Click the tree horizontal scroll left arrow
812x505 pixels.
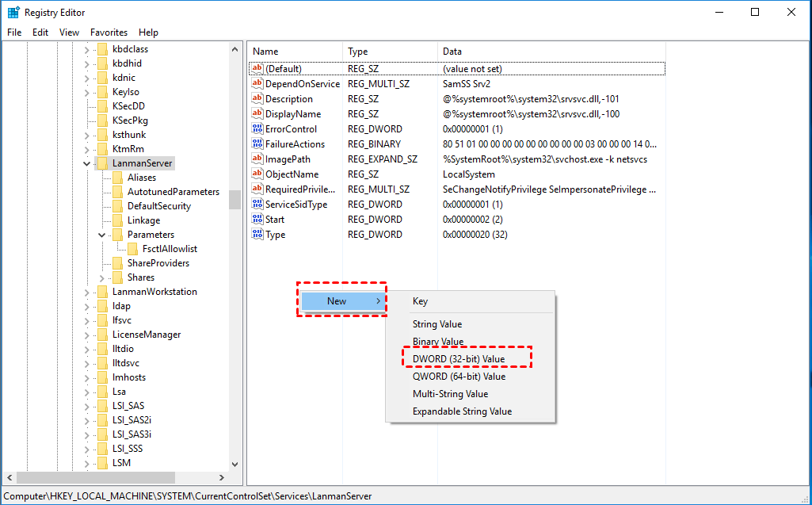(x=10, y=477)
